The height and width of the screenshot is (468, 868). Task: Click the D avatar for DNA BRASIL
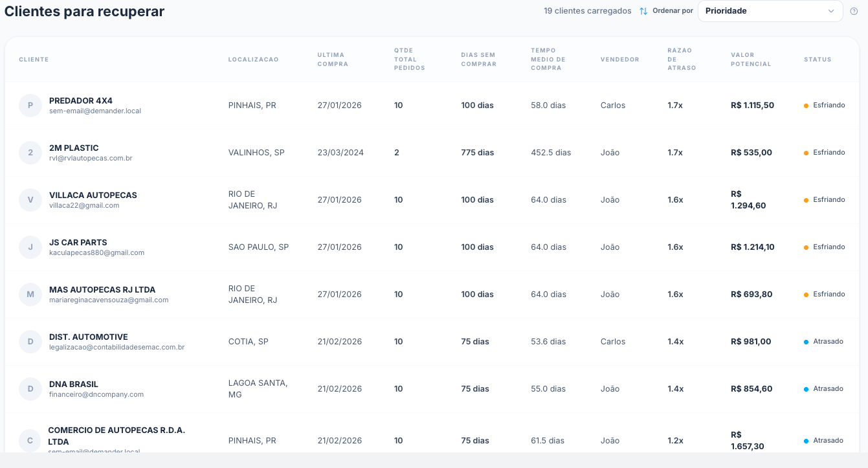click(x=30, y=389)
